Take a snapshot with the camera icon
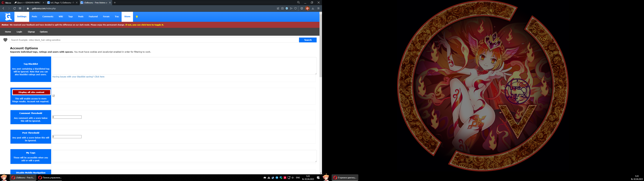 tap(282, 9)
